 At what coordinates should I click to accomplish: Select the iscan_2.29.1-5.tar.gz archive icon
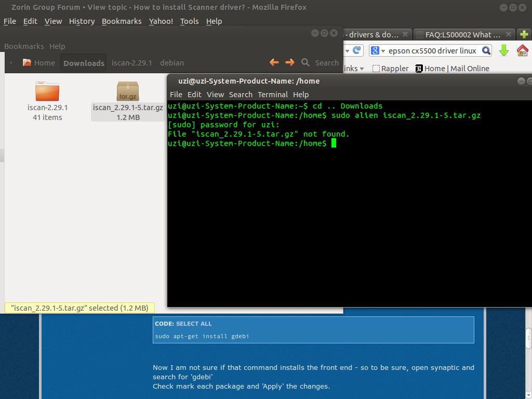pos(127,91)
